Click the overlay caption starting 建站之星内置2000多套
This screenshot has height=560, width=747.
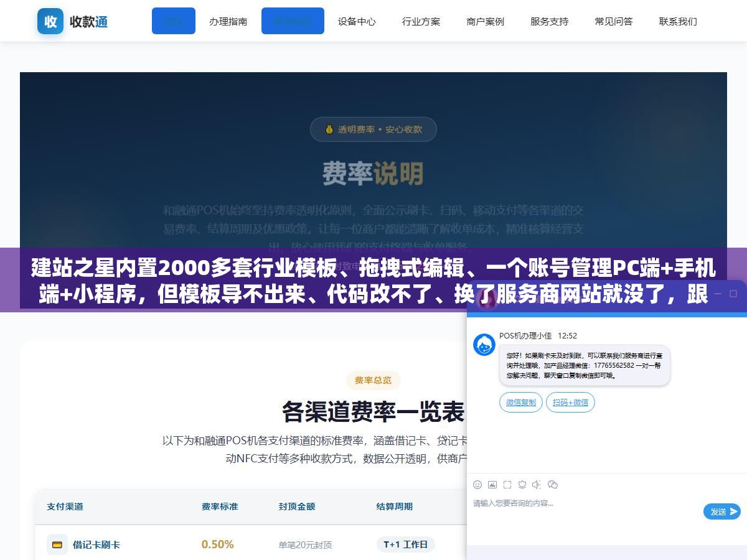coord(374,280)
